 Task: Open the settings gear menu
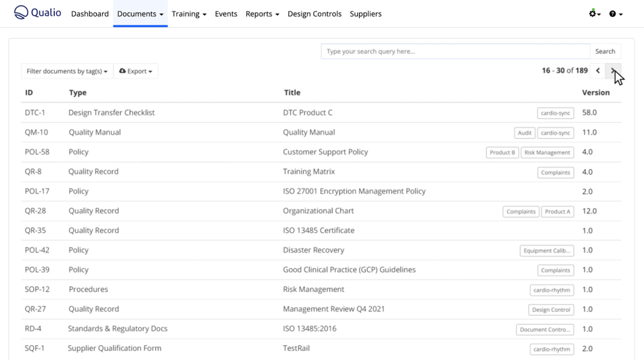point(595,14)
